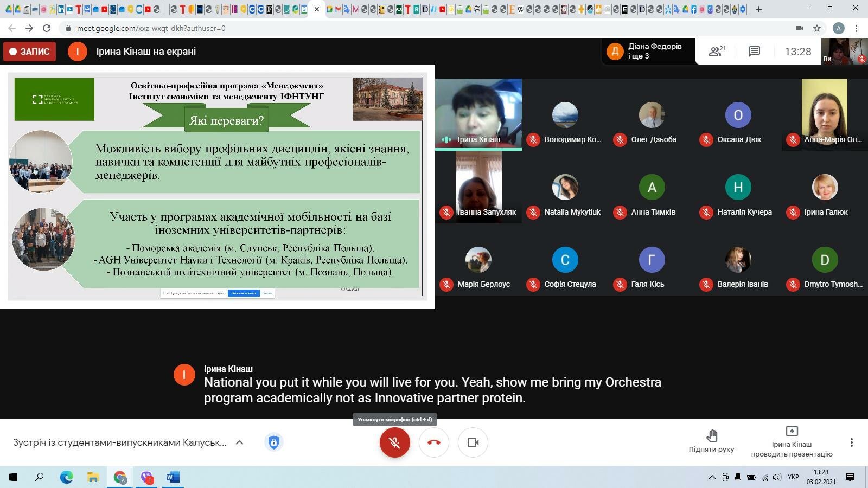Open the participants list icon
The width and height of the screenshot is (868, 488).
point(717,52)
